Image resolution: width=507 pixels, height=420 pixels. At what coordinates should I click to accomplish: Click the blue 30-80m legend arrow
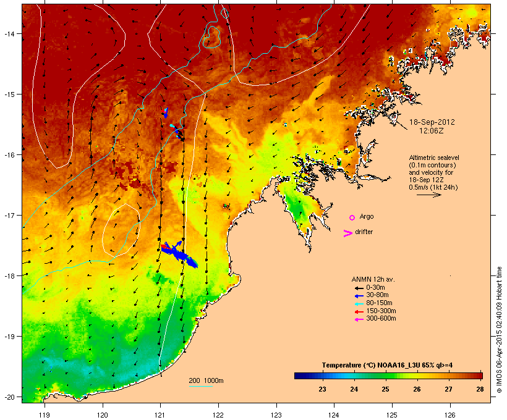[359, 296]
